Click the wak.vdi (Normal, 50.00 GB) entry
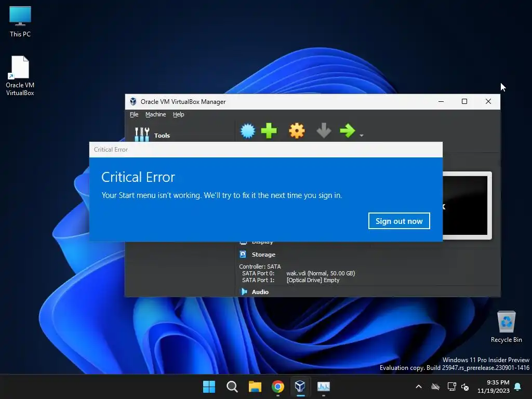Screen dimensions: 532x399 coord(321,273)
